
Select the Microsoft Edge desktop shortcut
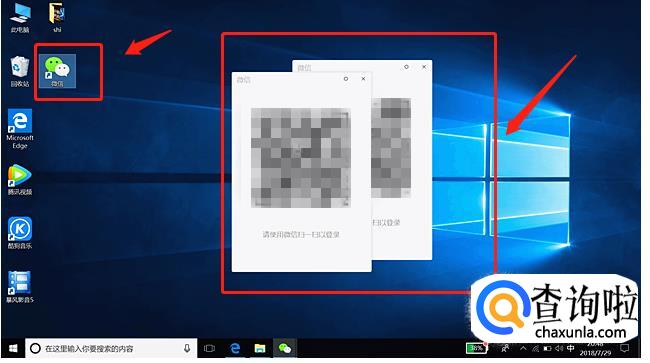(19, 128)
